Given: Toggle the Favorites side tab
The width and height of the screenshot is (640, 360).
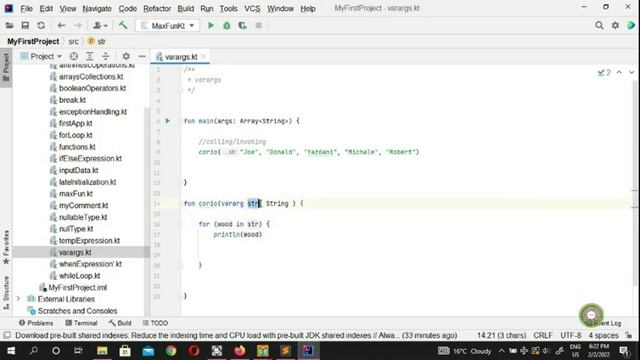Looking at the screenshot, I should click(x=6, y=247).
